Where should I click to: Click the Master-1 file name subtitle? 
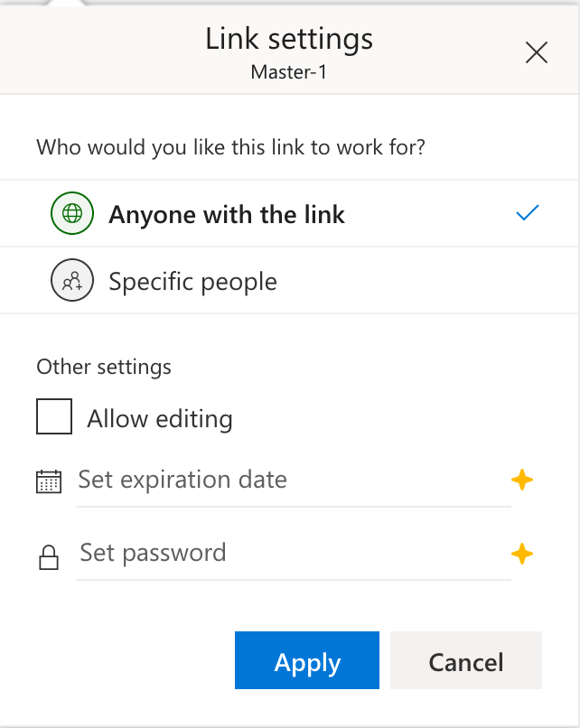point(289,71)
